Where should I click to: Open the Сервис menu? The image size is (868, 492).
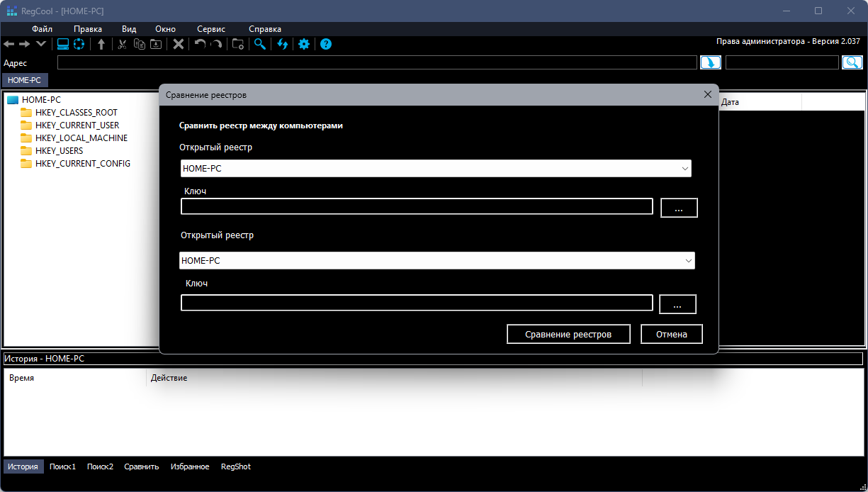(211, 29)
